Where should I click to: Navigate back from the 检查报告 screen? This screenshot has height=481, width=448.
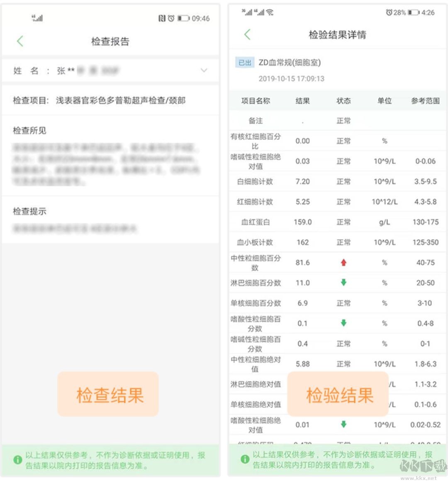coord(20,41)
